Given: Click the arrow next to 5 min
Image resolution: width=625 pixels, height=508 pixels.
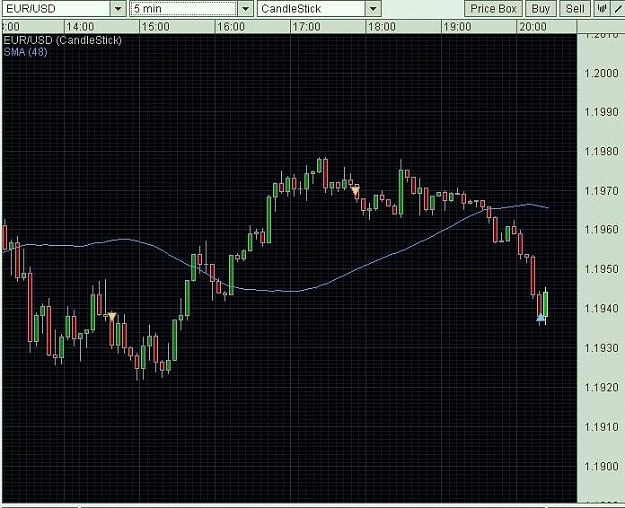Looking at the screenshot, I should (x=246, y=8).
